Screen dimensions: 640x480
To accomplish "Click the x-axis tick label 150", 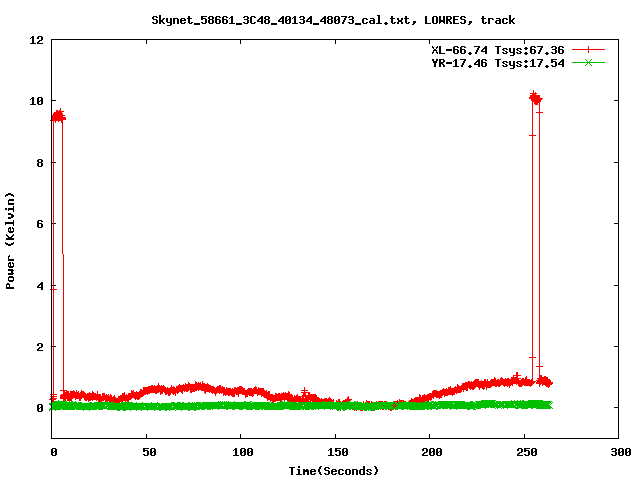I will click(x=337, y=452).
